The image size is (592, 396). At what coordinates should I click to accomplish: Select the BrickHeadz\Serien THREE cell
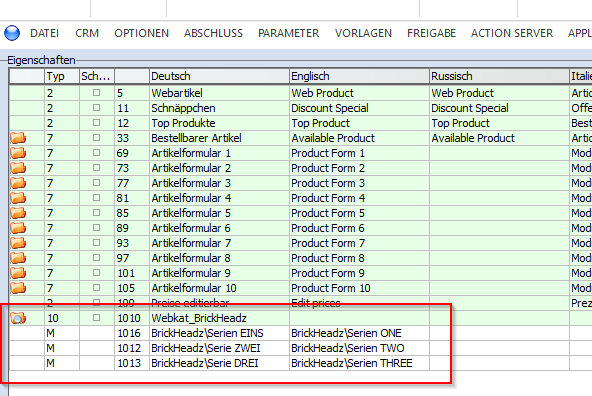359,363
